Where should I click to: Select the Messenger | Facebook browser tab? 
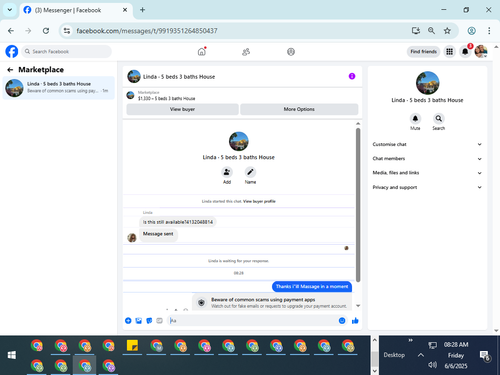point(76,10)
